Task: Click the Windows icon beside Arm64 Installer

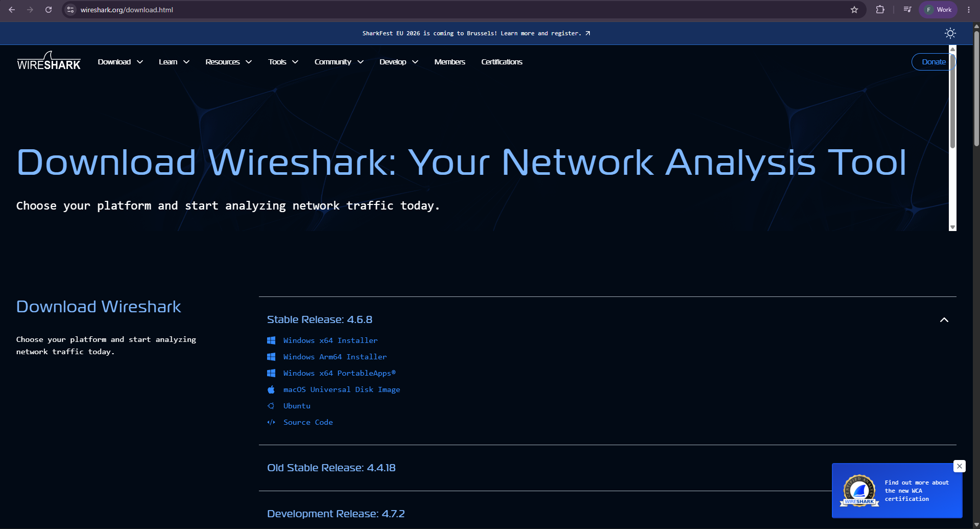Action: (x=271, y=357)
